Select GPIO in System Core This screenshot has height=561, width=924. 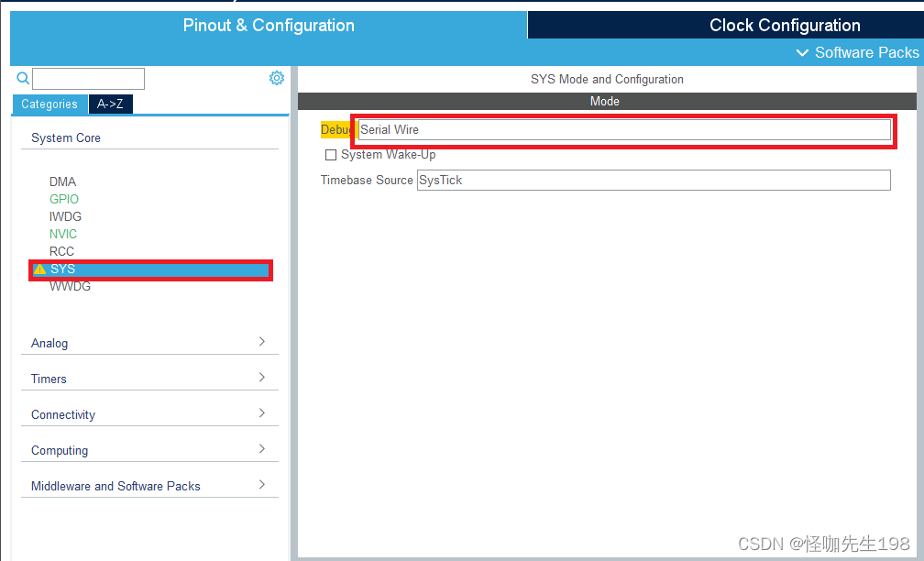[63, 199]
